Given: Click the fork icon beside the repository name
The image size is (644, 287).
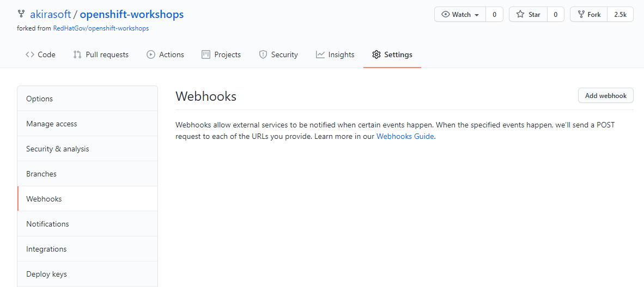Looking at the screenshot, I should pos(21,14).
